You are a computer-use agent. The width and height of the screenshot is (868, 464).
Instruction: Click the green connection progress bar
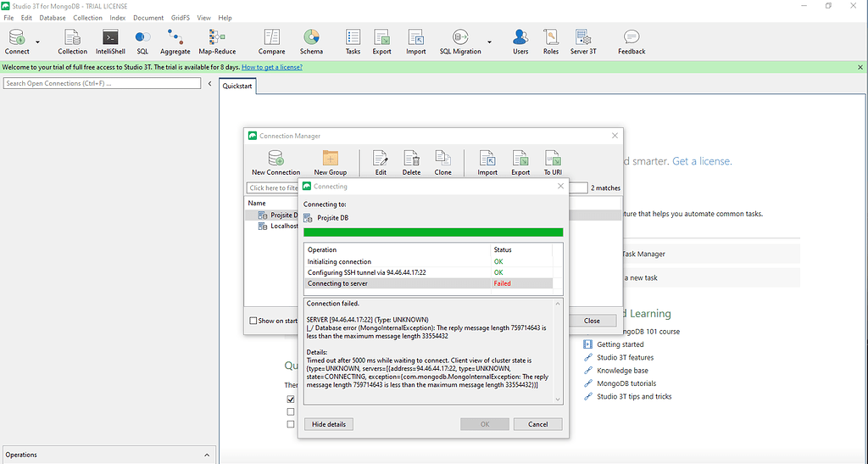point(432,232)
